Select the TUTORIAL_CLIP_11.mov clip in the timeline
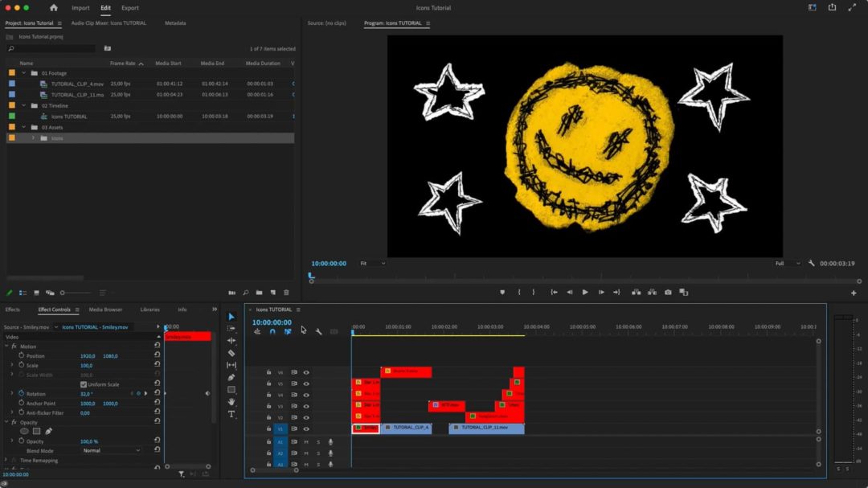The width and height of the screenshot is (868, 488). coord(486,428)
